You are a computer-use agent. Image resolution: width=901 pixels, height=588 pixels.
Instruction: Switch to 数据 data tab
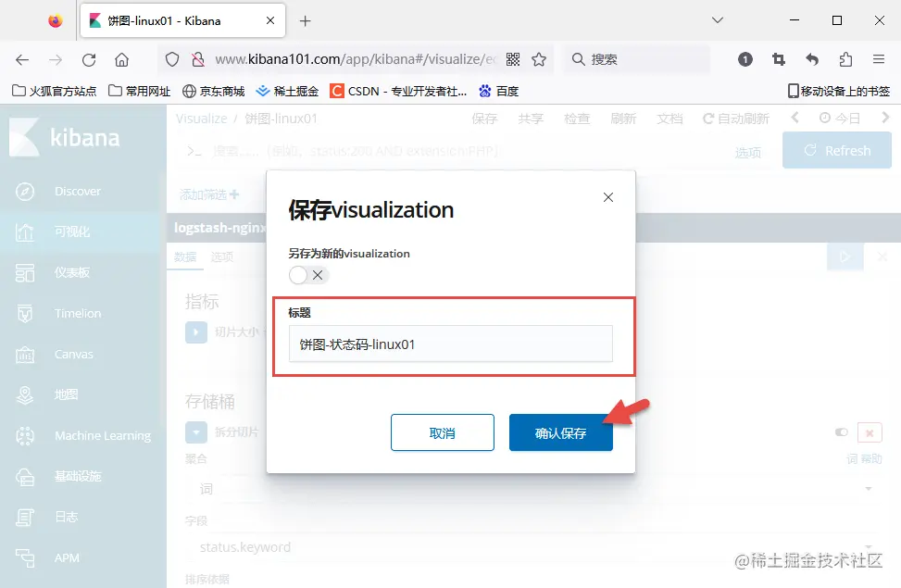[x=185, y=256]
